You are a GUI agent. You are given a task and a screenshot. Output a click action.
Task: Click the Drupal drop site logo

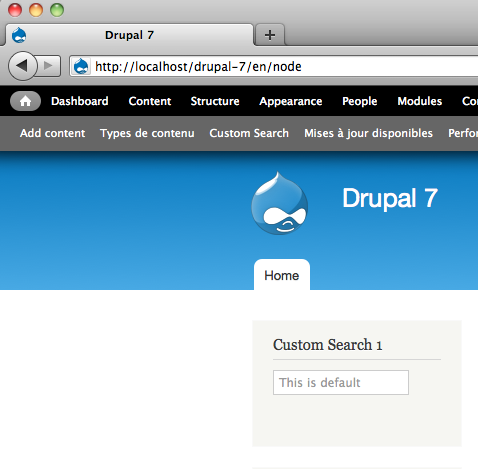[279, 203]
